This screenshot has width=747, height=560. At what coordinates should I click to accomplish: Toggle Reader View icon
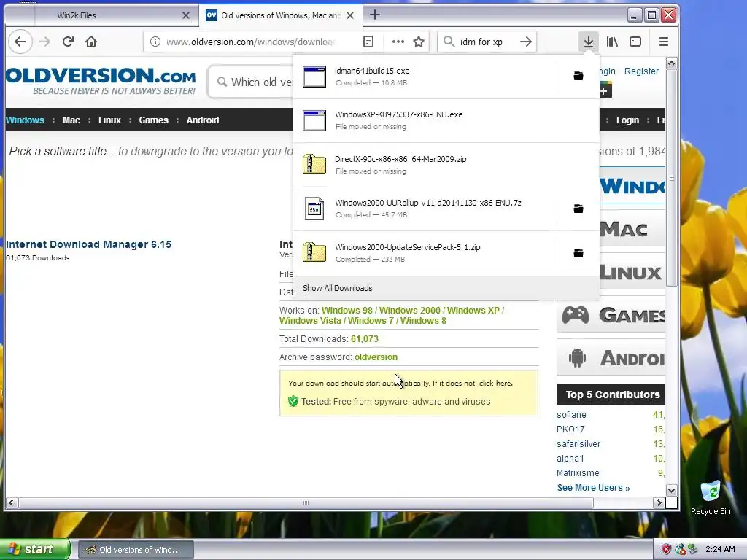coord(368,42)
